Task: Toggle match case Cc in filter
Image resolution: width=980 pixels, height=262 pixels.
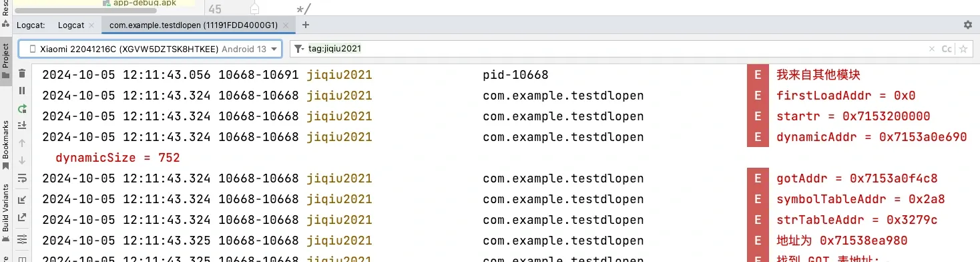Action: 946,49
